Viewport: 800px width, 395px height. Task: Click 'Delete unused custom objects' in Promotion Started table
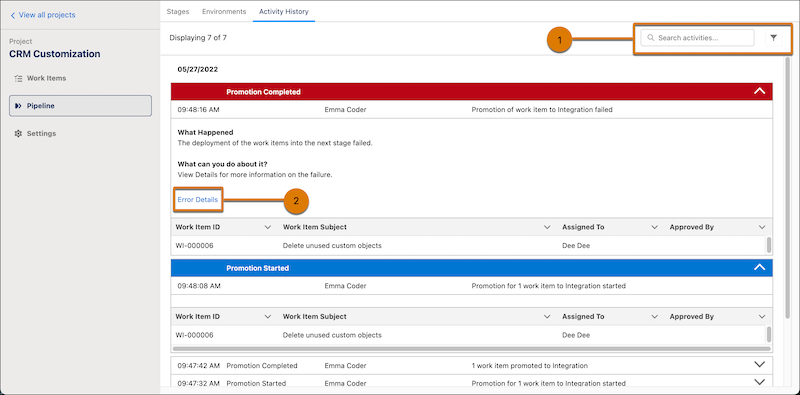[332, 335]
